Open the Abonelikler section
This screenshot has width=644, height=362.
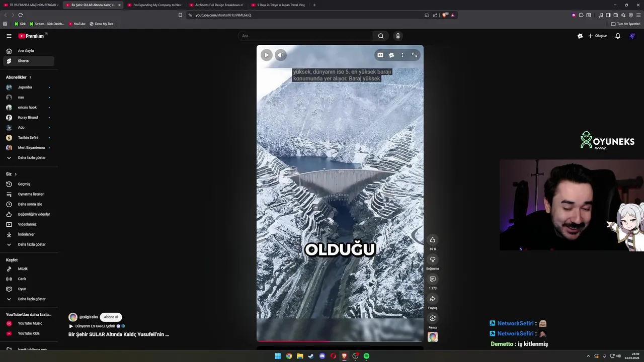tap(19, 77)
